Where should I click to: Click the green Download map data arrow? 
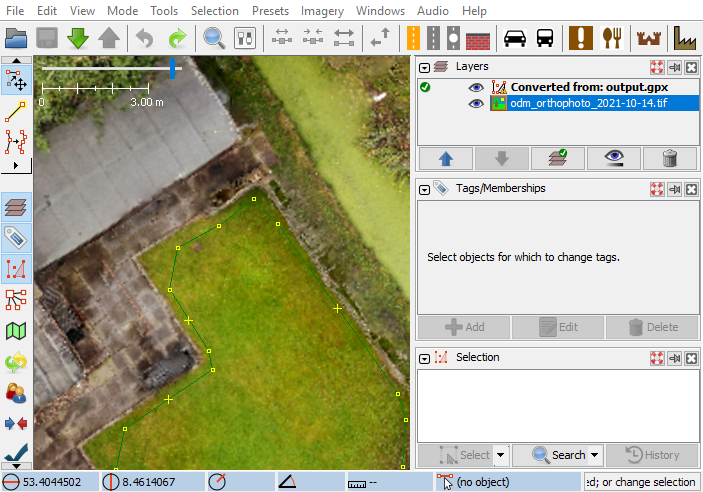(x=77, y=38)
